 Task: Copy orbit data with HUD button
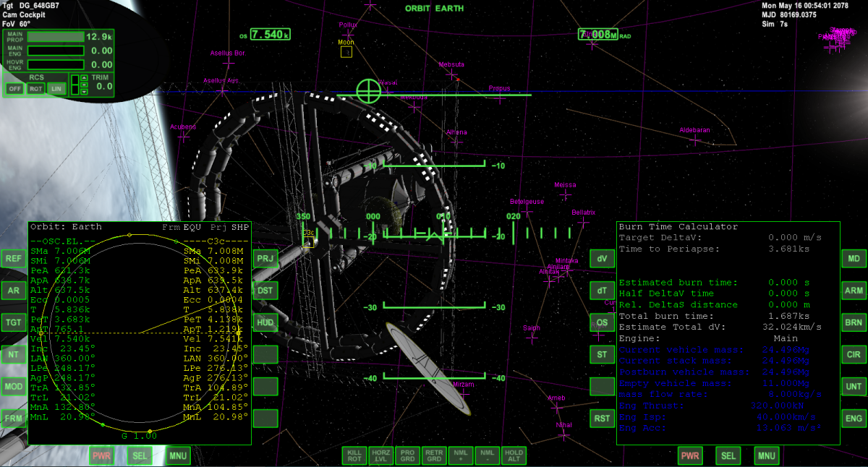coord(265,322)
